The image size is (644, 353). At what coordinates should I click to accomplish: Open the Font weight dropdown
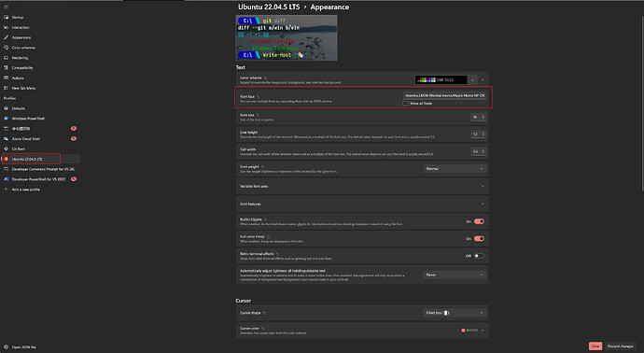455,169
